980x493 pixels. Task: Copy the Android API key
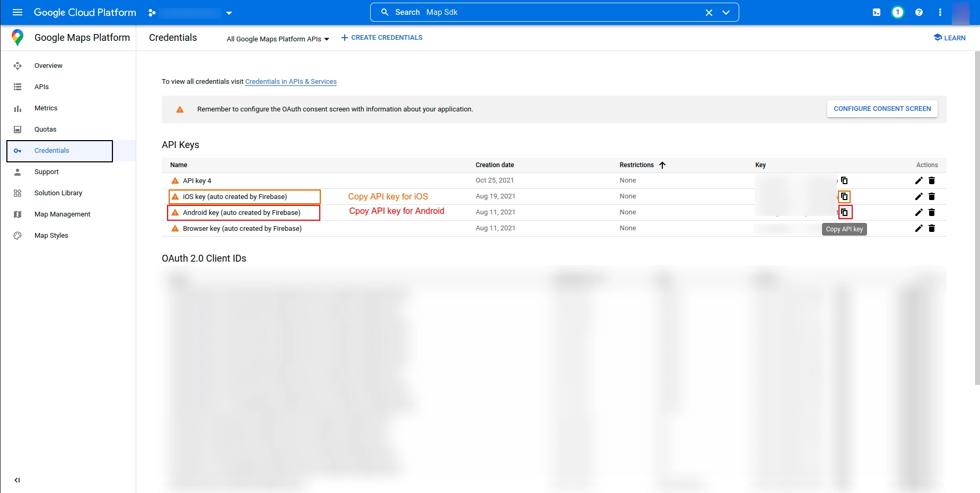pos(845,212)
